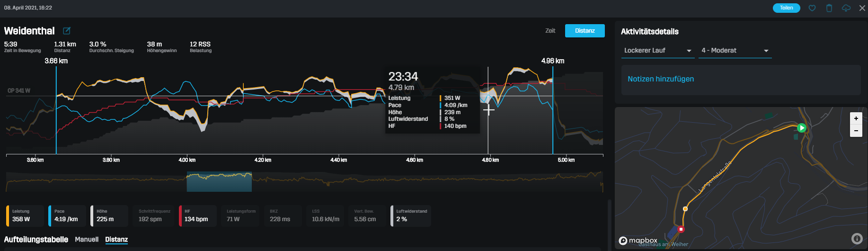Viewport: 868px width, 251px height.
Task: Delete activity with the trash icon
Action: (829, 8)
